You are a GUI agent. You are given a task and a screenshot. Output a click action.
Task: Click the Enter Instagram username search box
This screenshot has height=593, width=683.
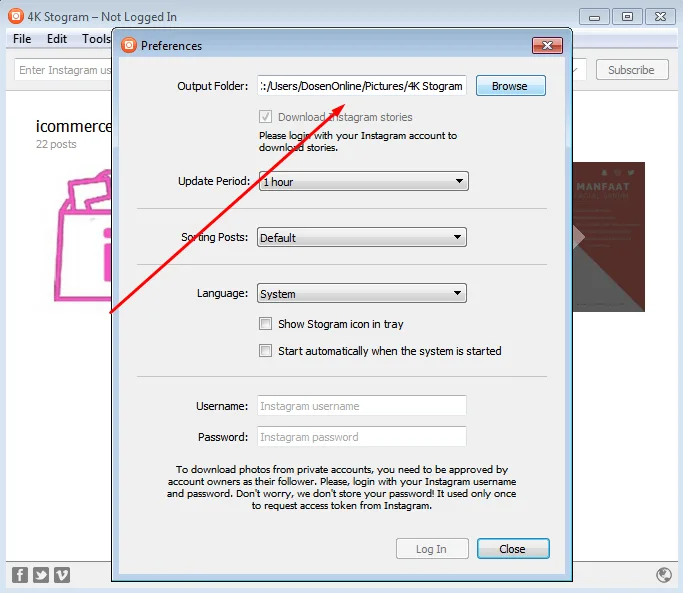click(x=63, y=70)
